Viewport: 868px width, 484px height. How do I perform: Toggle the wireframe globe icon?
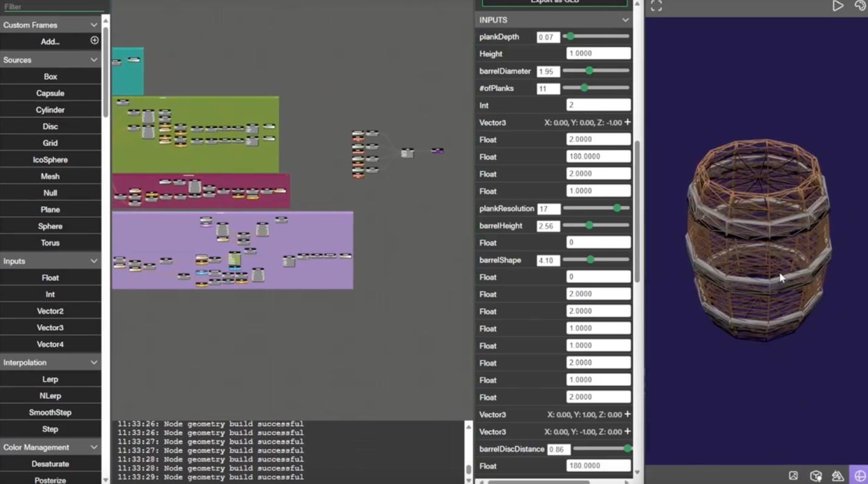coord(859,475)
